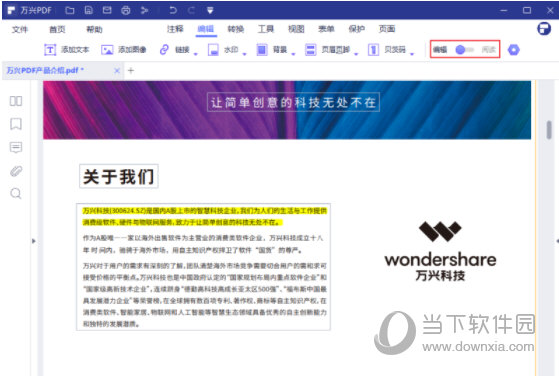Switch to the 保护 tab

point(357,29)
